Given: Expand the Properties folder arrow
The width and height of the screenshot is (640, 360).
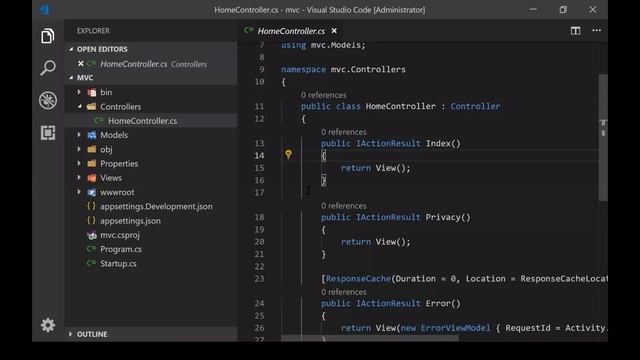Looking at the screenshot, I should pyautogui.click(x=79, y=164).
